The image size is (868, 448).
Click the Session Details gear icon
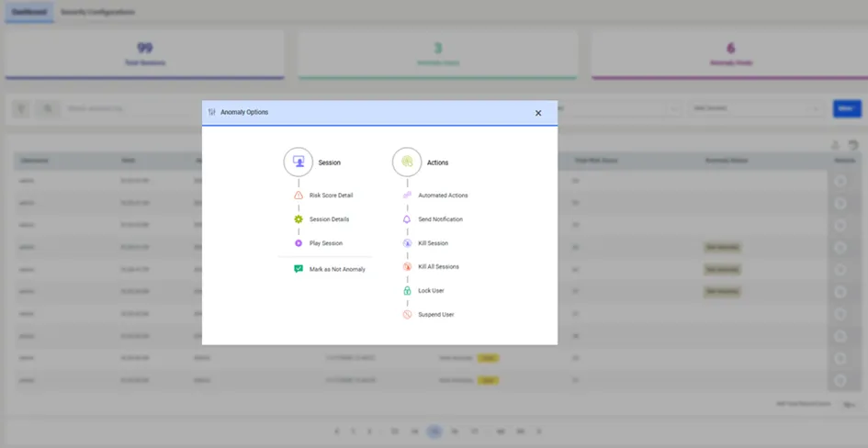299,219
